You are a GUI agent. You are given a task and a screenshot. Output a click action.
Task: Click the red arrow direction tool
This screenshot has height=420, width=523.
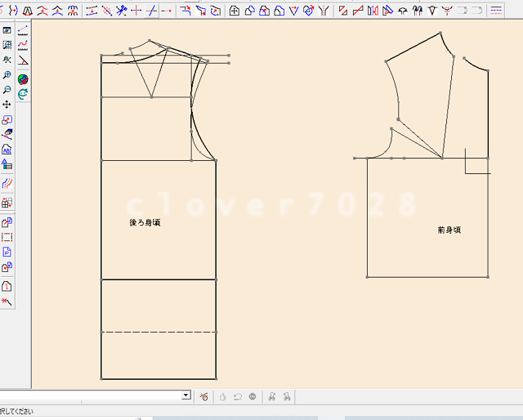tap(168, 11)
